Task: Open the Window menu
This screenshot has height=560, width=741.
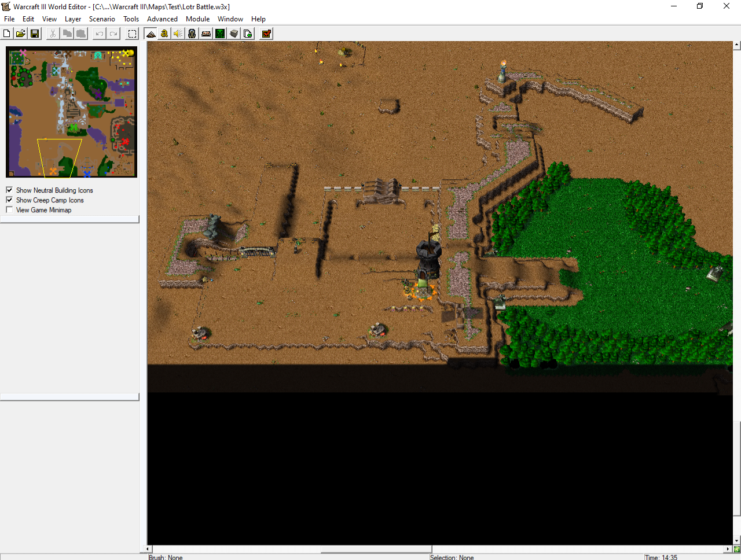Action: 230,19
